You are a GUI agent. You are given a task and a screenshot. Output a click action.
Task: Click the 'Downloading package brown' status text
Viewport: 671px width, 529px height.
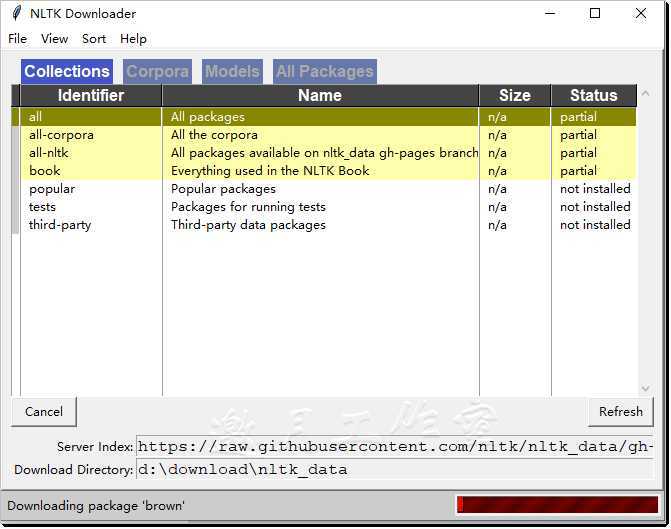[95, 506]
